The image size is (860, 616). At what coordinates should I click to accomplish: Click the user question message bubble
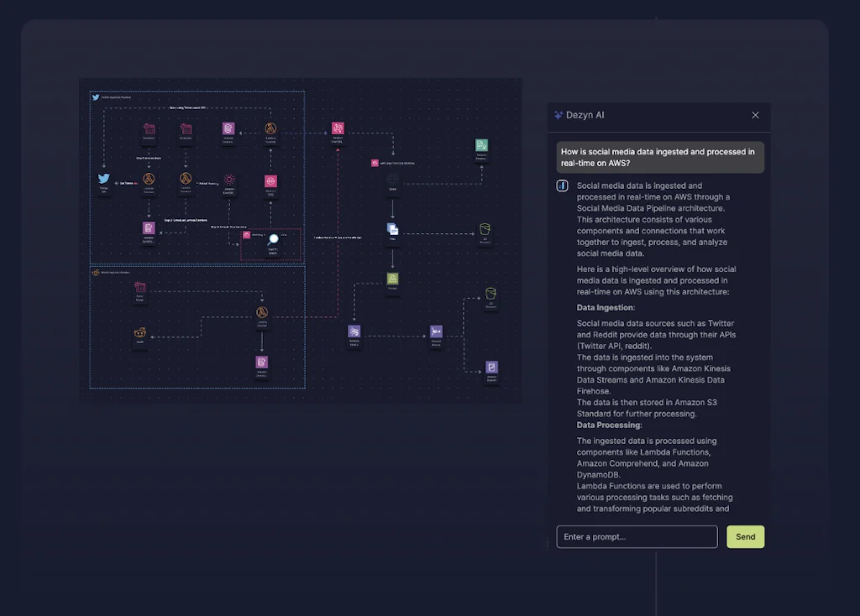tap(660, 157)
